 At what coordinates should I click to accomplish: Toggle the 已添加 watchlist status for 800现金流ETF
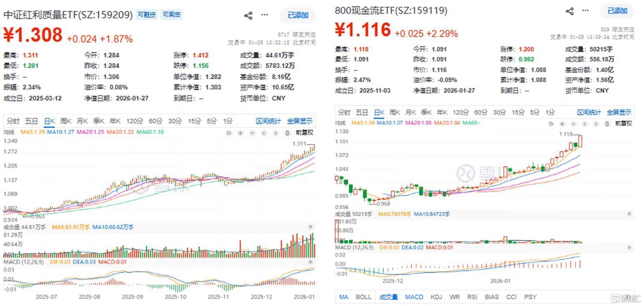coord(617,11)
